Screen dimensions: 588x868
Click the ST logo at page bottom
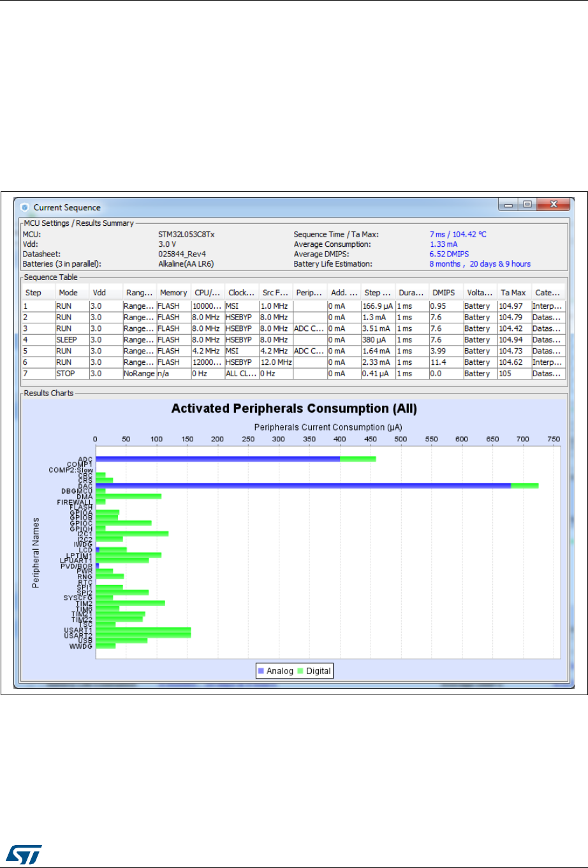(26, 855)
